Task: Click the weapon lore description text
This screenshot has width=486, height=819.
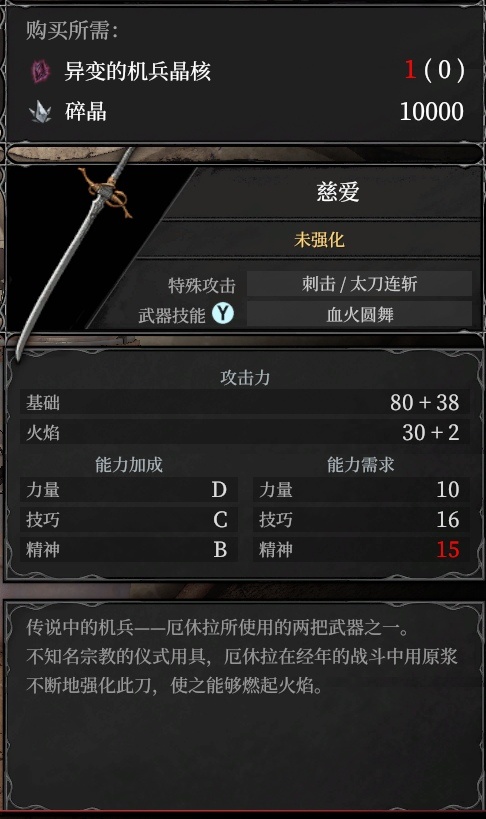Action: point(241,656)
